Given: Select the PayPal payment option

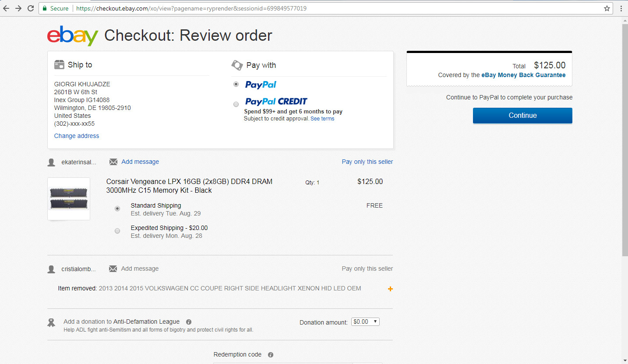Looking at the screenshot, I should pyautogui.click(x=236, y=84).
